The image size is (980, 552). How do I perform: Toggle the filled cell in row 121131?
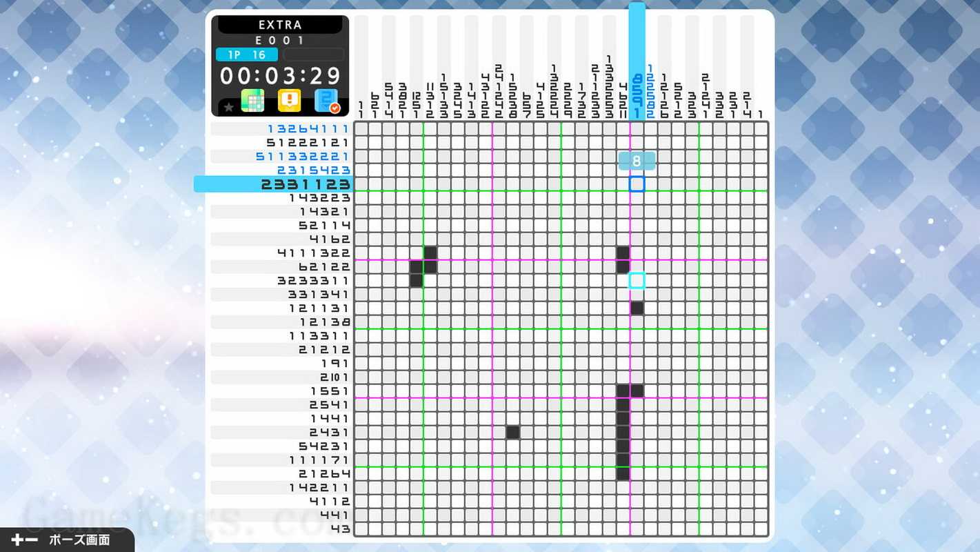tap(637, 308)
